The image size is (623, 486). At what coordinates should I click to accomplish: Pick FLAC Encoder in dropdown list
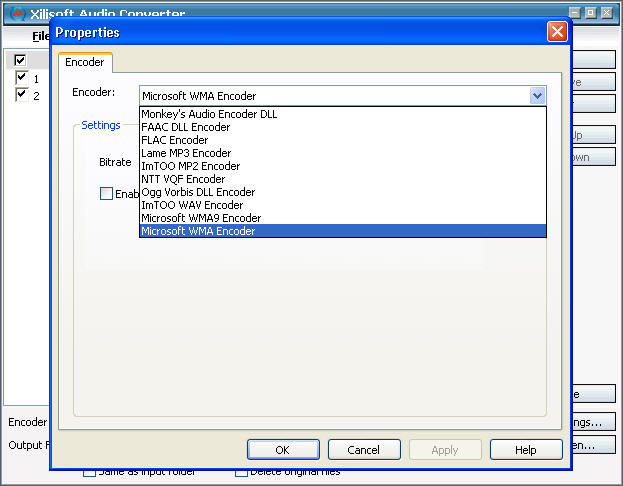tap(343, 140)
